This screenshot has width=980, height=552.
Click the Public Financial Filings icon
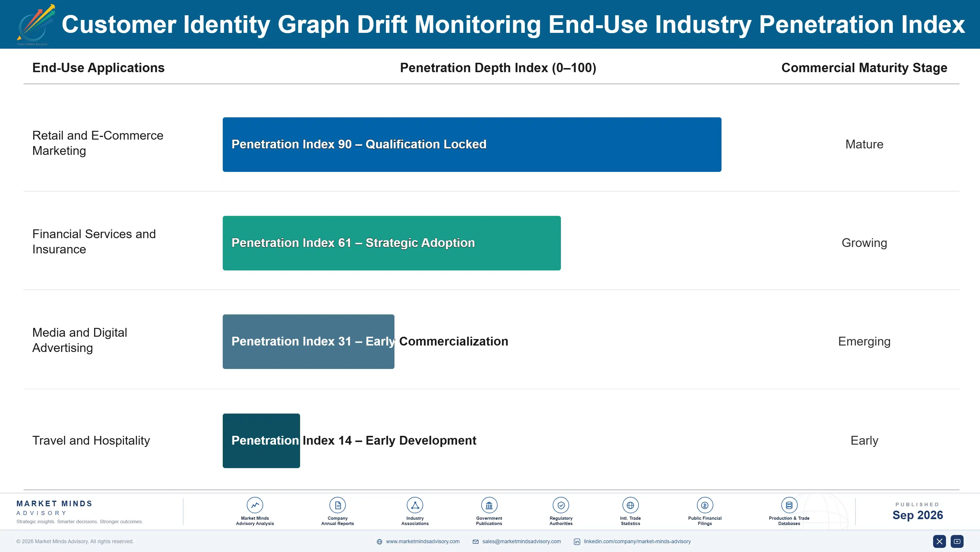click(705, 505)
